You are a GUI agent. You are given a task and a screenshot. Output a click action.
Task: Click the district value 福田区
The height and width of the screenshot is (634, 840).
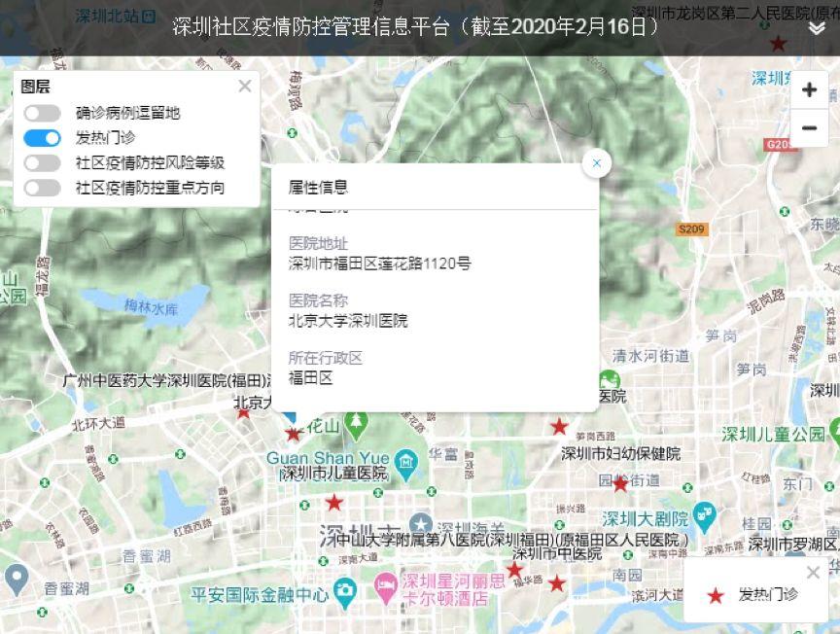(x=311, y=378)
